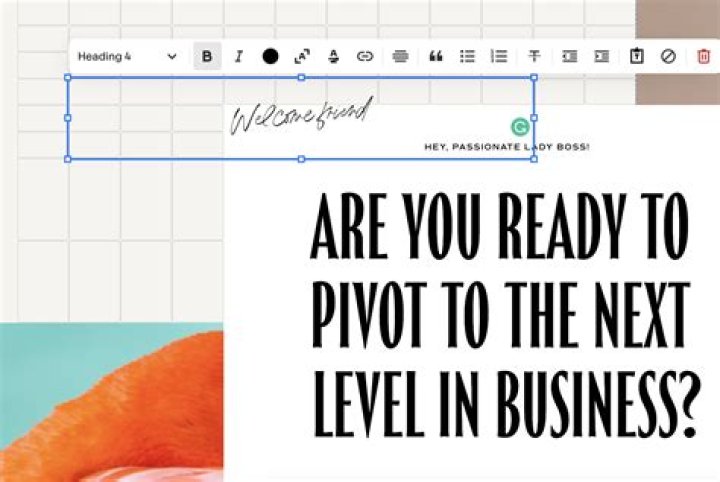
Task: Toggle the bulleted list
Action: pos(467,57)
